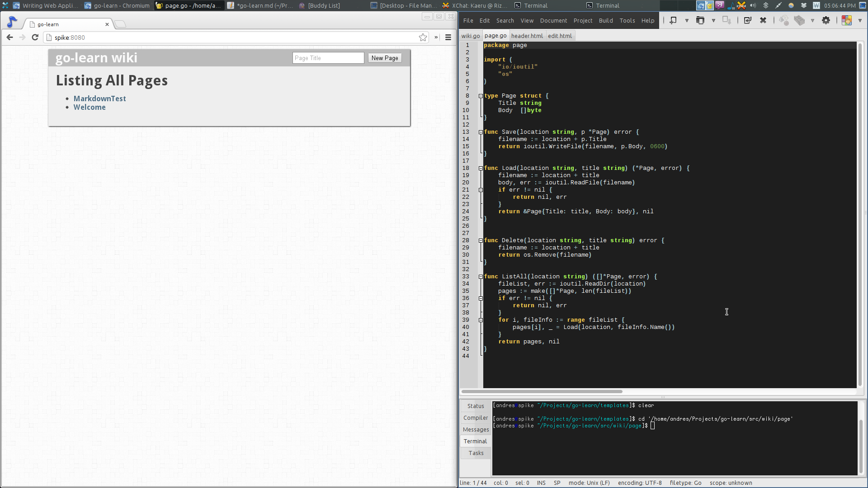
Task: Switch to the wiki.go editor tab
Action: [470, 36]
